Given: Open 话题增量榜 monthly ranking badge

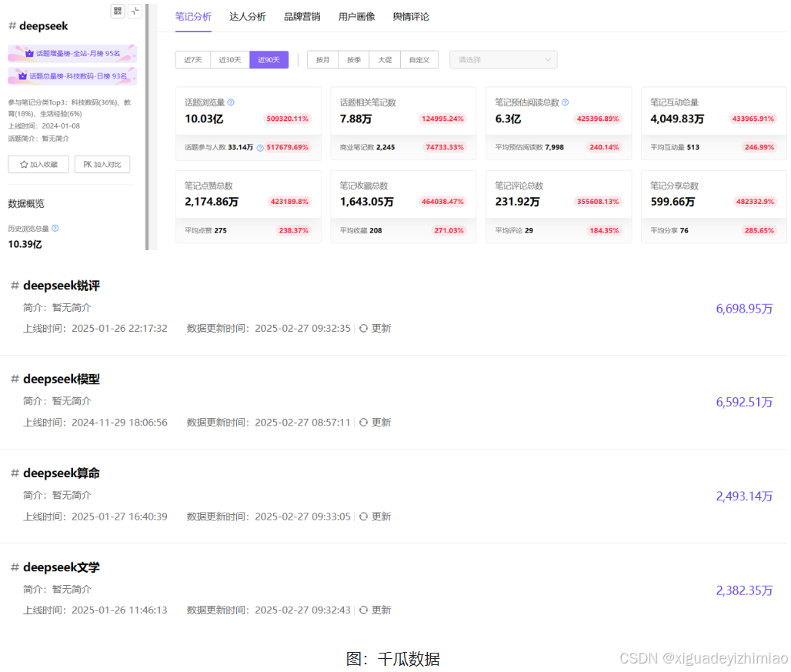Looking at the screenshot, I should 72,53.
